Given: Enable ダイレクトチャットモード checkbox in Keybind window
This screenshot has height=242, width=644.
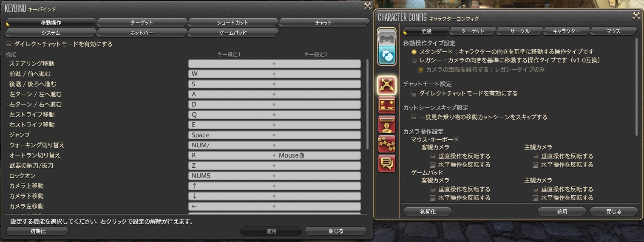Looking at the screenshot, I should coord(9,44).
